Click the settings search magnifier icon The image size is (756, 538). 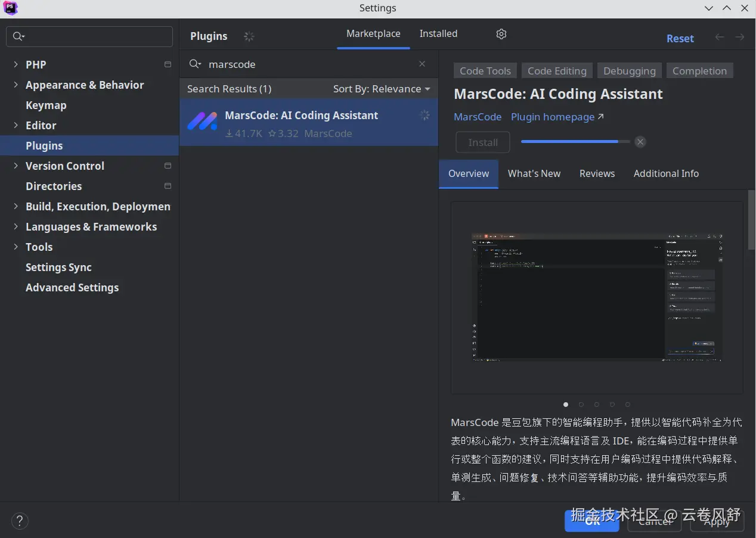point(18,36)
